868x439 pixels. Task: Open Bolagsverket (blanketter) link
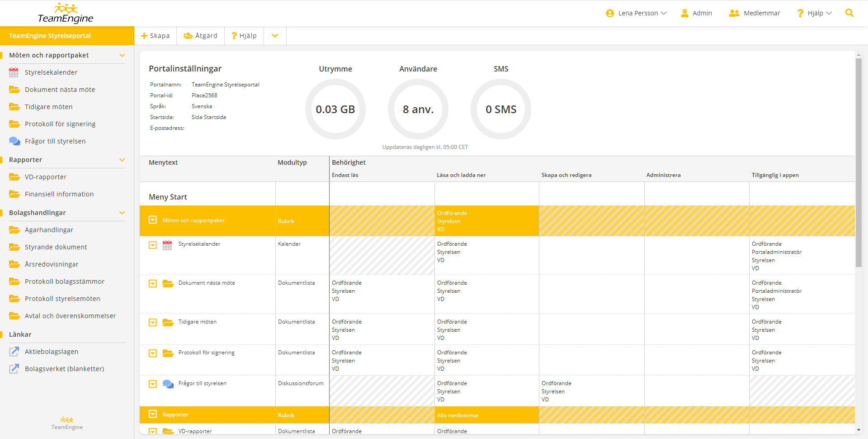point(64,369)
